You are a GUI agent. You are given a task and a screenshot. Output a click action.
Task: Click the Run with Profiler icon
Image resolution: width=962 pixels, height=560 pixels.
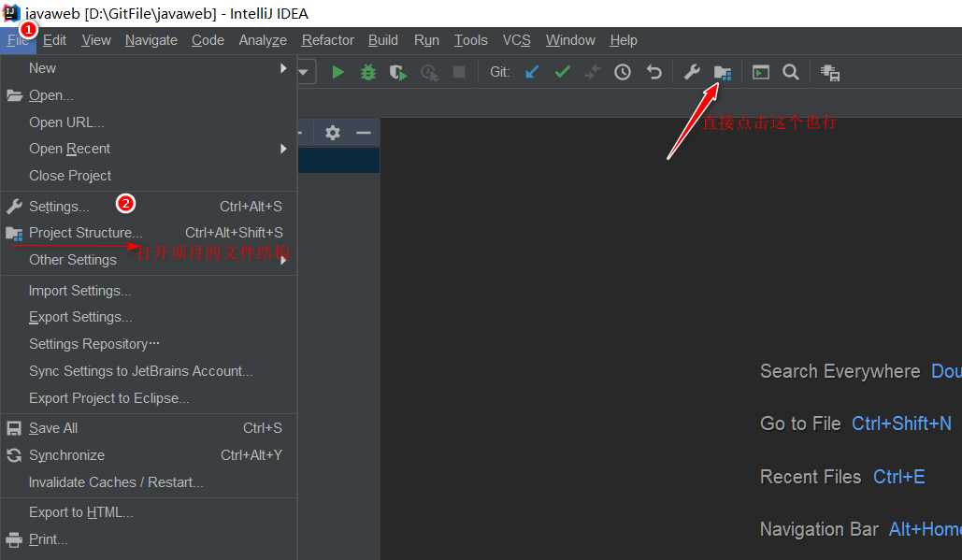429,73
